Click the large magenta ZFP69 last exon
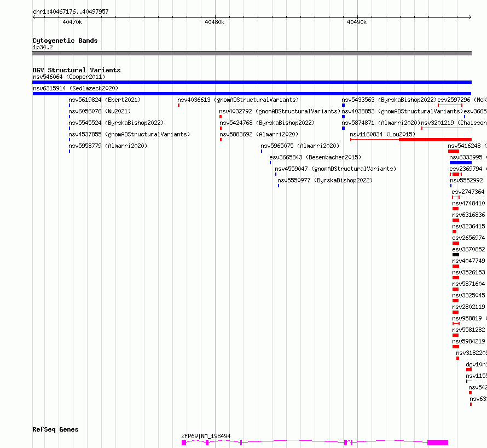 pos(438,443)
